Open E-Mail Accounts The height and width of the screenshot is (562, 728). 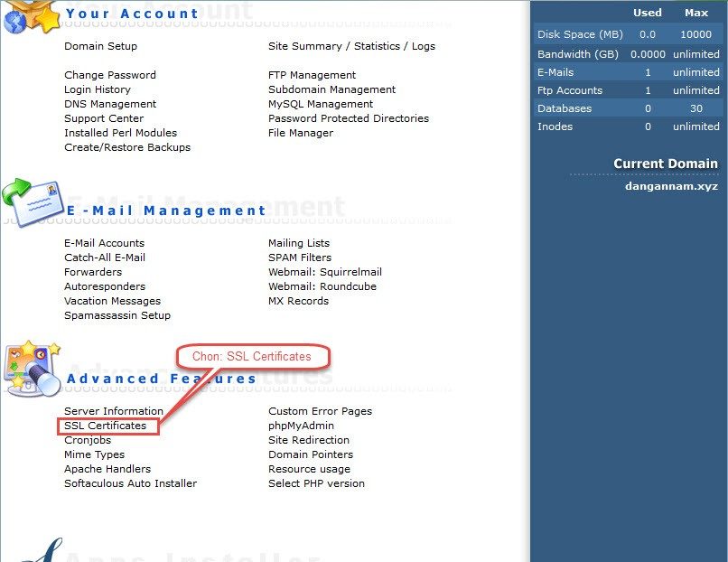[104, 243]
